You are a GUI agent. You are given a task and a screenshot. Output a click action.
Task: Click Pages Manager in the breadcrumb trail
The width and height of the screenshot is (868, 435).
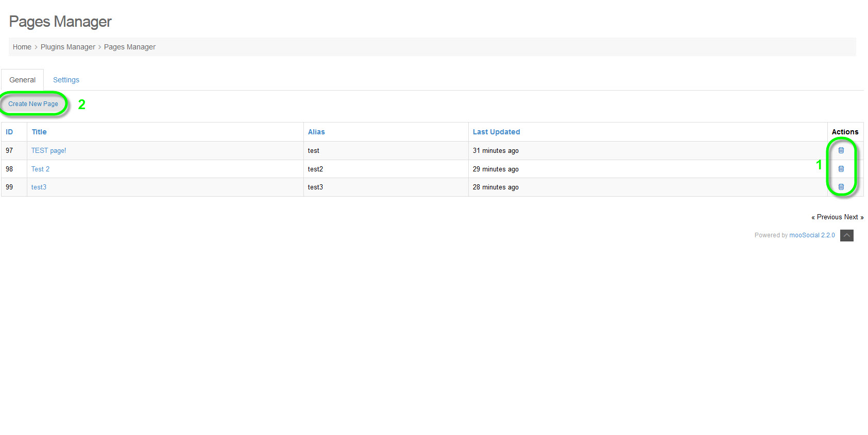pyautogui.click(x=130, y=47)
